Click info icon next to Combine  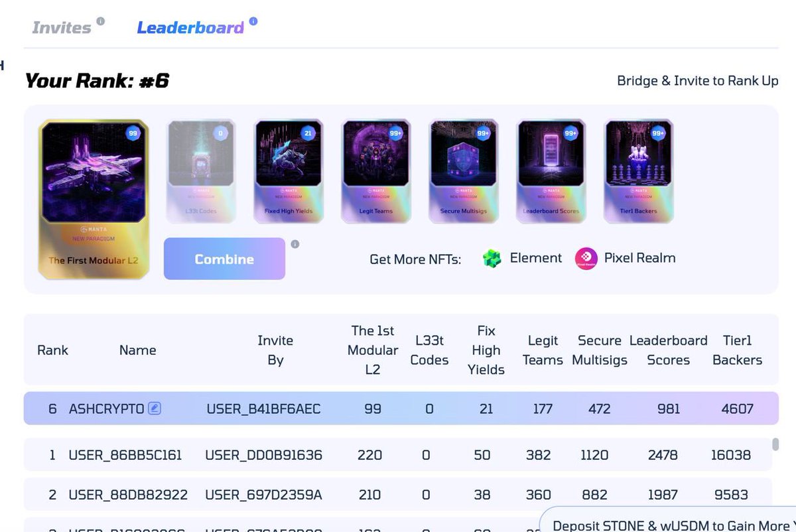[295, 244]
